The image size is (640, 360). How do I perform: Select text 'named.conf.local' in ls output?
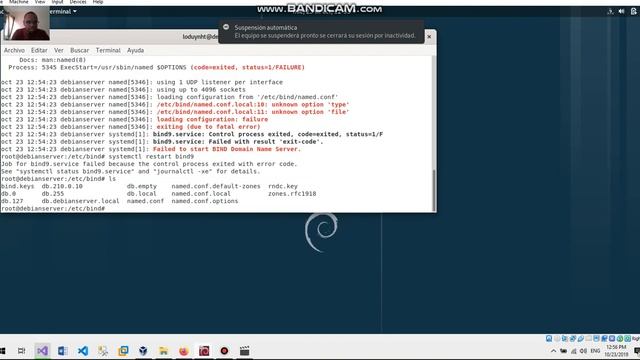click(x=201, y=193)
